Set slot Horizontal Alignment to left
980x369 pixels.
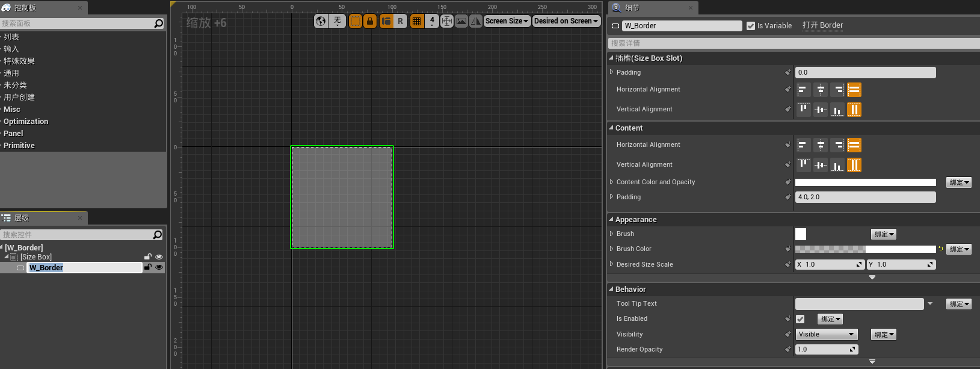tap(804, 90)
